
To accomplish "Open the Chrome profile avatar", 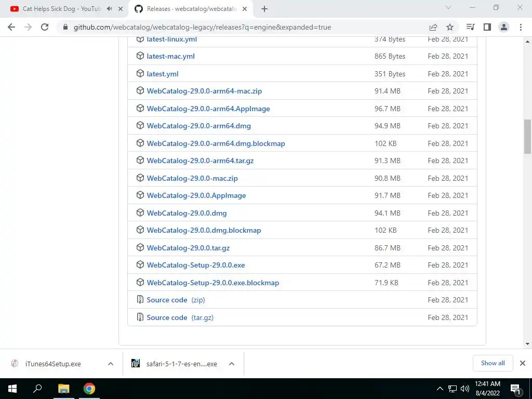I will pyautogui.click(x=504, y=27).
